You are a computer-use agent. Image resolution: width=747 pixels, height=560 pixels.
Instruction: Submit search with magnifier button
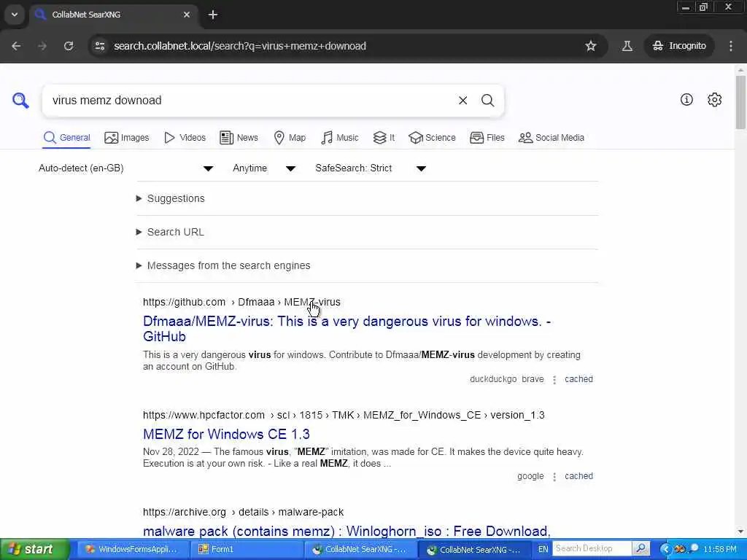487,101
